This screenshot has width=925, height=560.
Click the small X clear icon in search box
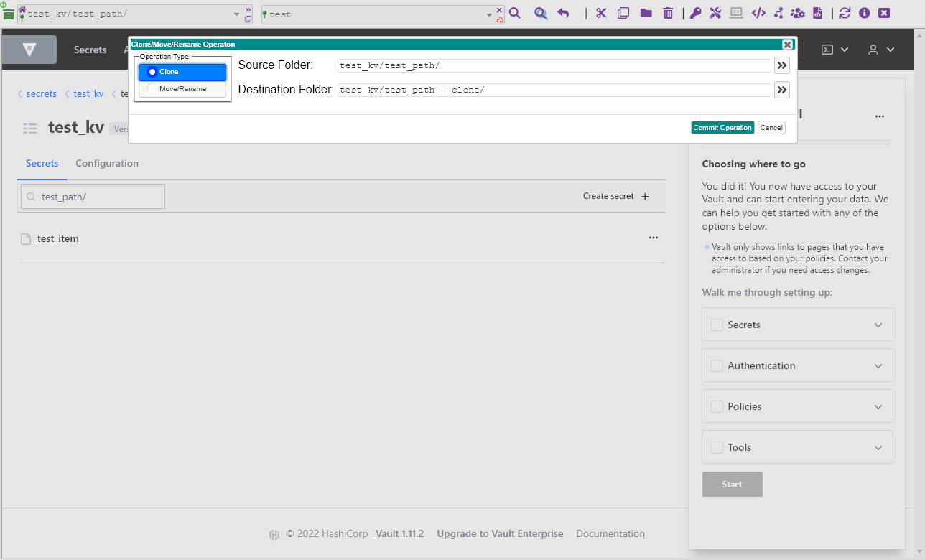(500, 10)
